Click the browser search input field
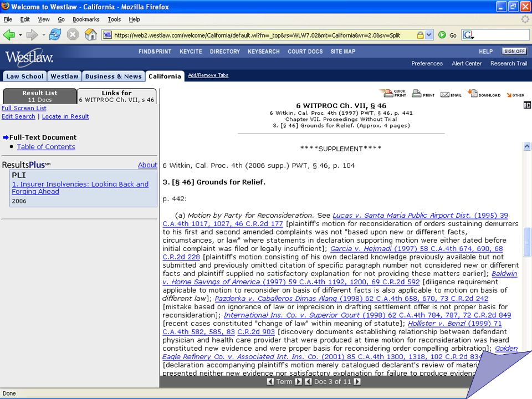 click(502, 35)
